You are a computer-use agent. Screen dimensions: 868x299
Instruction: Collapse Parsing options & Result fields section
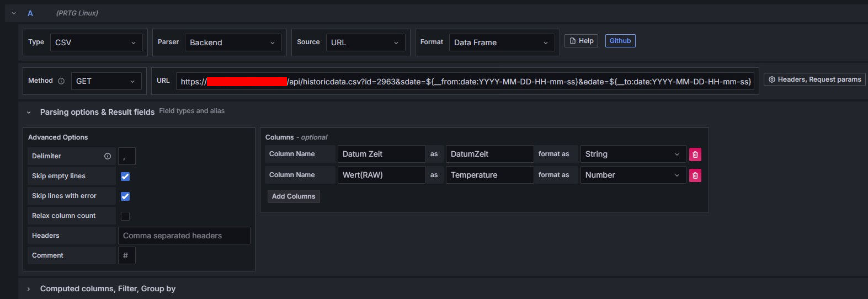click(x=29, y=112)
